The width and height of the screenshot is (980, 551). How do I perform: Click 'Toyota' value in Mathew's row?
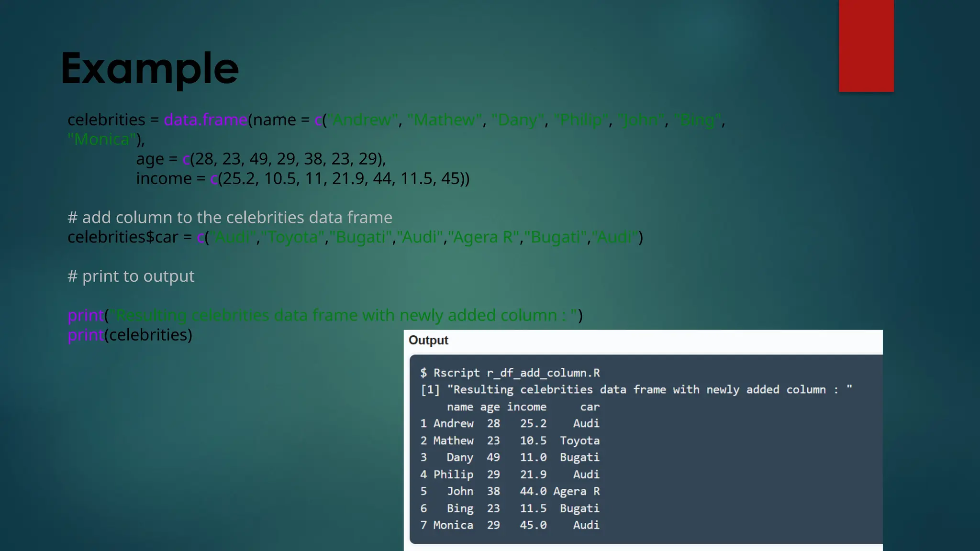click(579, 441)
